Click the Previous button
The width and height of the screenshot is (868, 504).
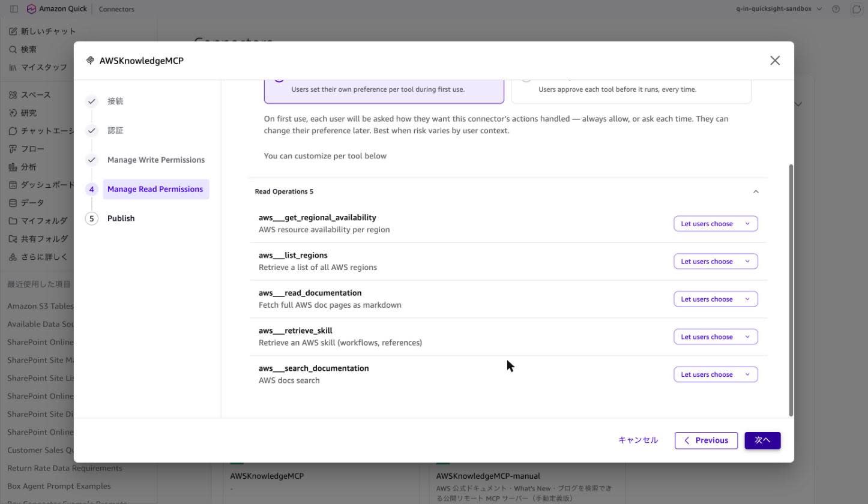tap(706, 440)
